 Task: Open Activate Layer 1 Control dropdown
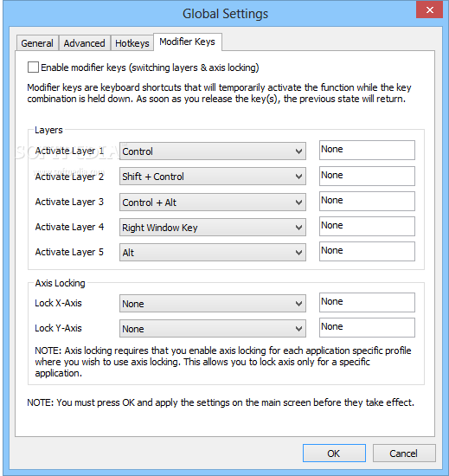click(x=212, y=151)
